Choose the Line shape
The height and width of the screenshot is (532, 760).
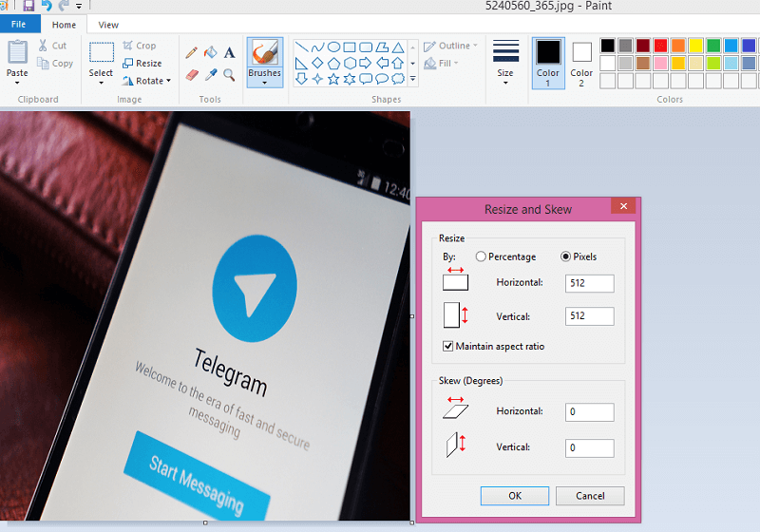301,47
